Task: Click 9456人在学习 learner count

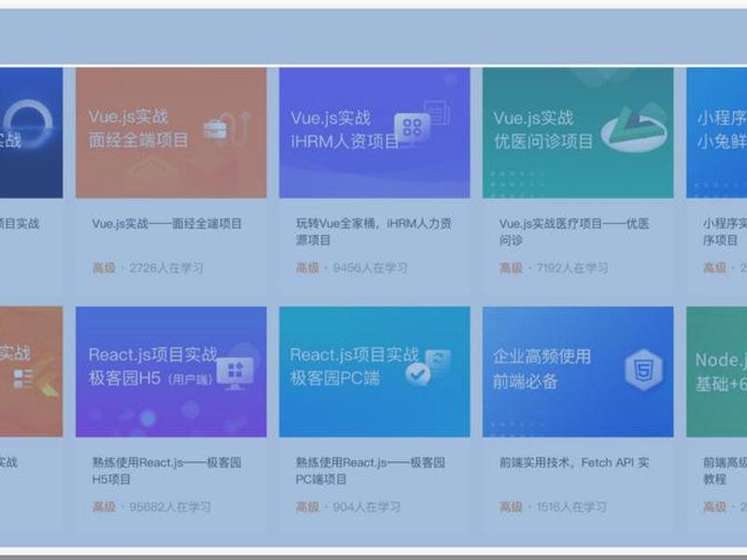Action: click(x=370, y=268)
